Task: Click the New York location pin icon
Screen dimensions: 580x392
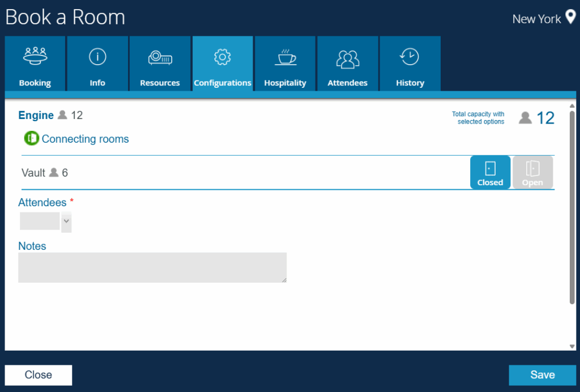Action: [570, 18]
